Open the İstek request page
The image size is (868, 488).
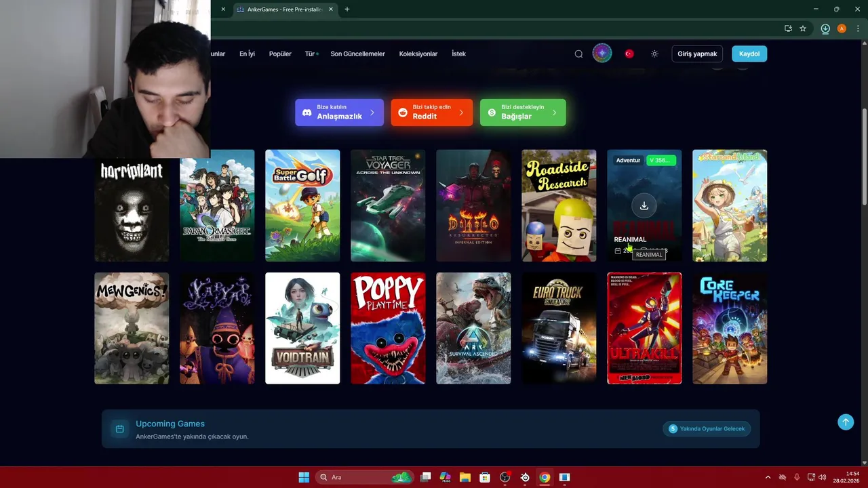click(x=459, y=54)
